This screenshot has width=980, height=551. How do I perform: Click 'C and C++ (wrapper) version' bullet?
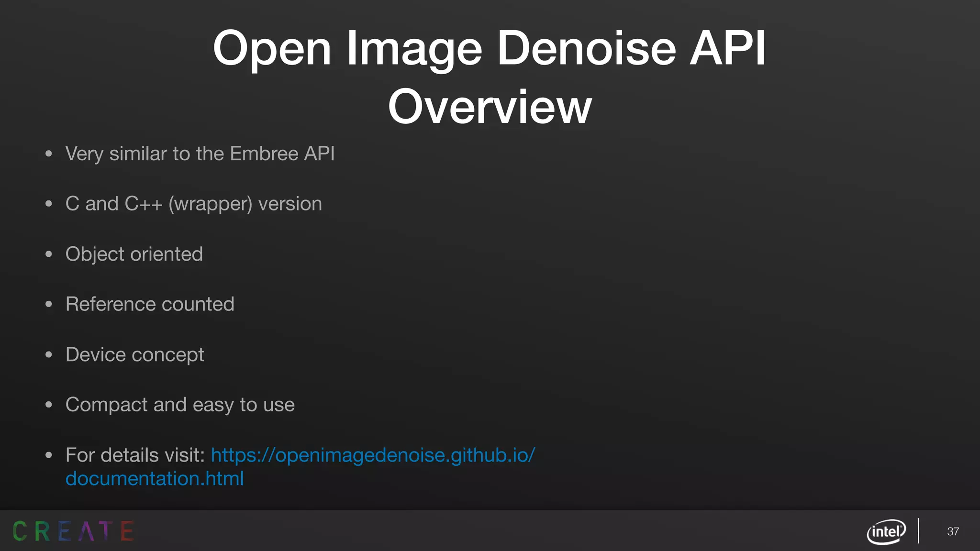click(194, 204)
